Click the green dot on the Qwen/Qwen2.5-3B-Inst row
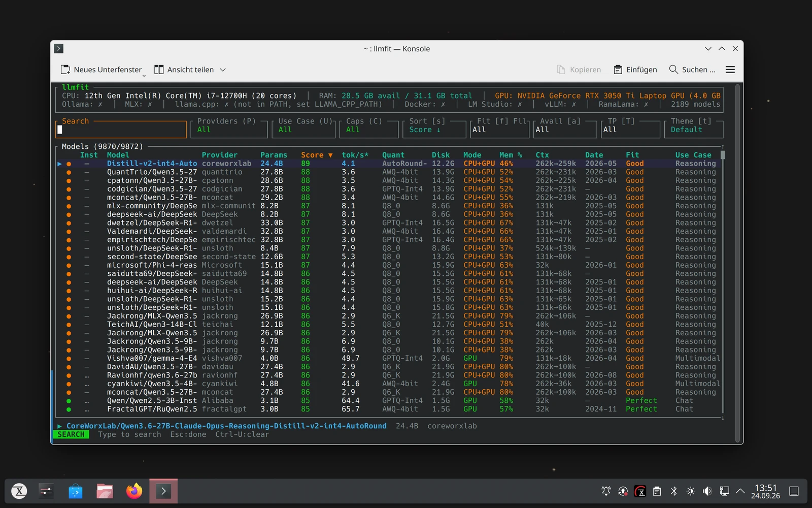812x508 pixels. pos(69,401)
